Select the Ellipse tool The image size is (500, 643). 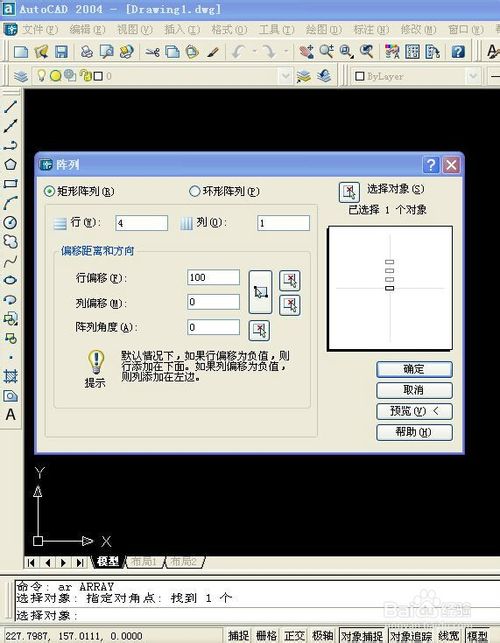(x=10, y=280)
